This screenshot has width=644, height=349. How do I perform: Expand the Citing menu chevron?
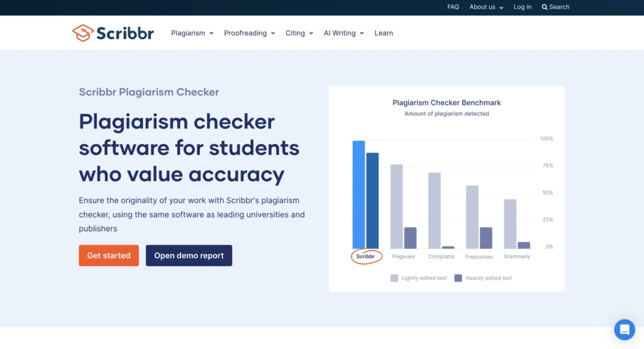[x=311, y=33]
